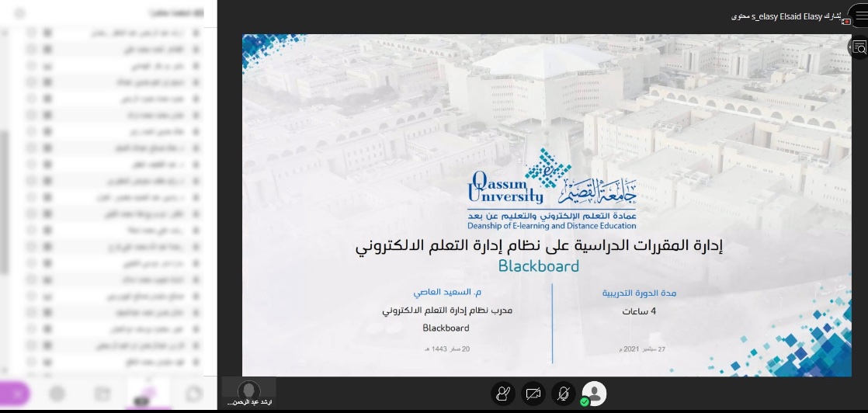Viewport: 868px width, 413px height.
Task: Select the participant video thumbnail ارشد عبد الرحمن
Action: tap(249, 393)
